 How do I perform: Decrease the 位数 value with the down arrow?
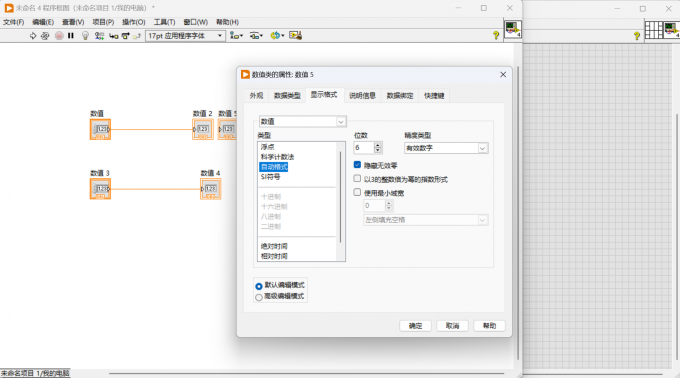pos(378,151)
